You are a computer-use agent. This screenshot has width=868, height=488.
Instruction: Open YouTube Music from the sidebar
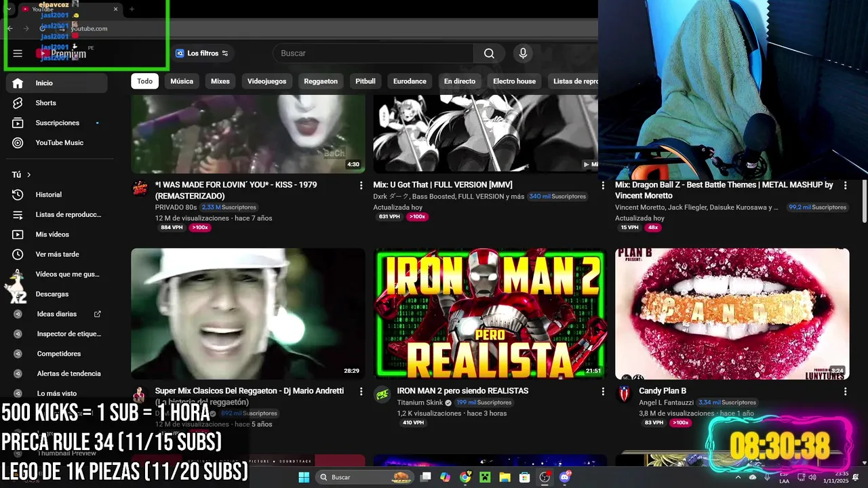pyautogui.click(x=57, y=143)
